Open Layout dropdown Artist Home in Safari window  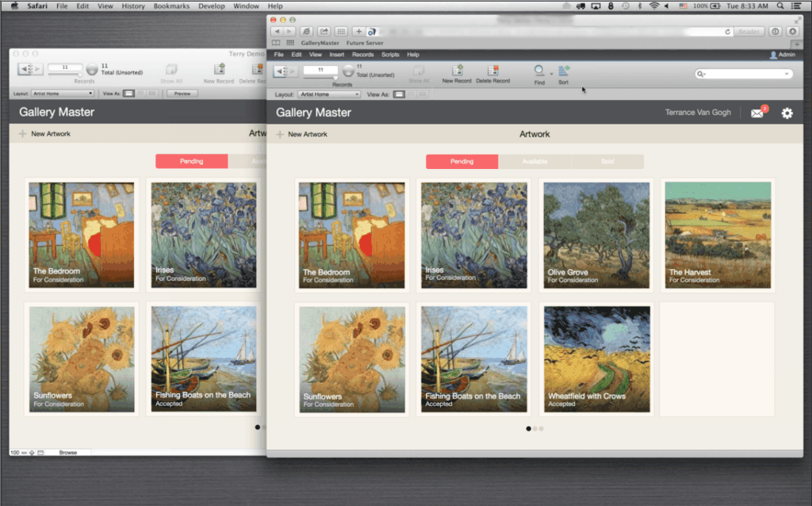329,94
